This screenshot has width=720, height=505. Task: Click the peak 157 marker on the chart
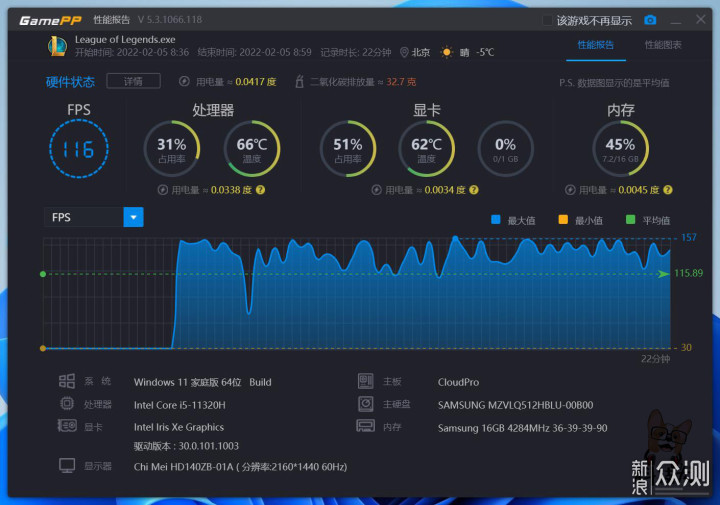click(455, 238)
